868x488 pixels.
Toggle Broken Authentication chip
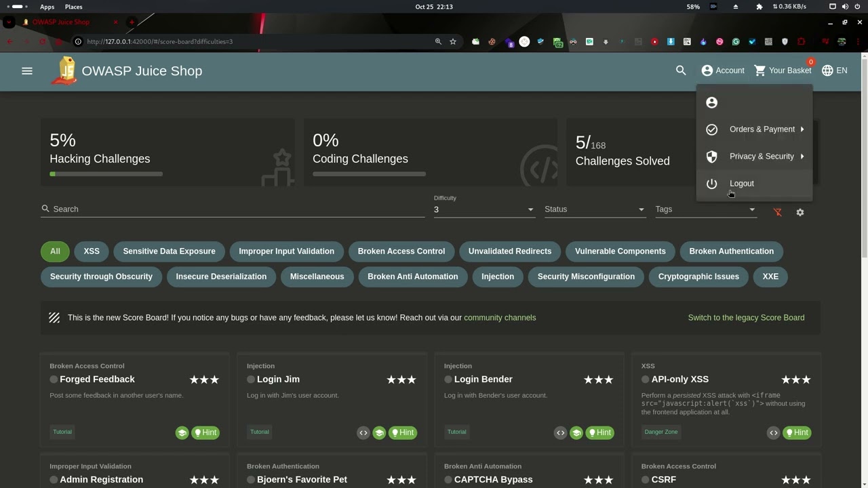(731, 251)
